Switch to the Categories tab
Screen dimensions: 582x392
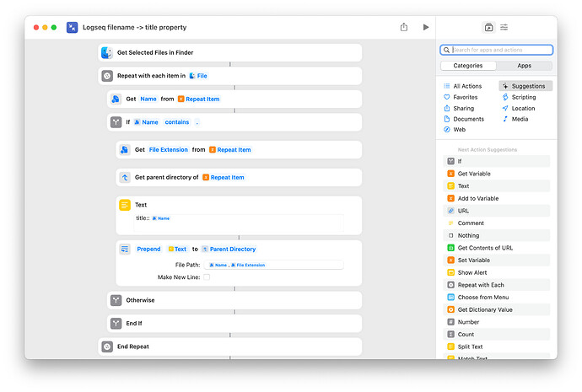tap(468, 66)
